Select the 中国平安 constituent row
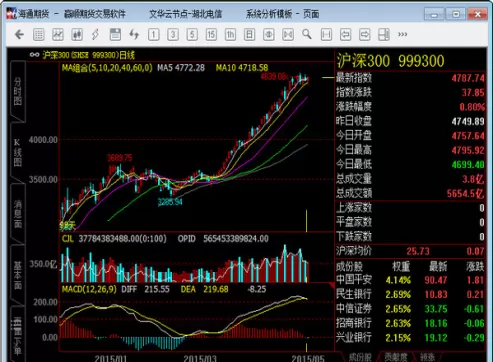Viewport: 493px width, 362px height. click(x=410, y=280)
